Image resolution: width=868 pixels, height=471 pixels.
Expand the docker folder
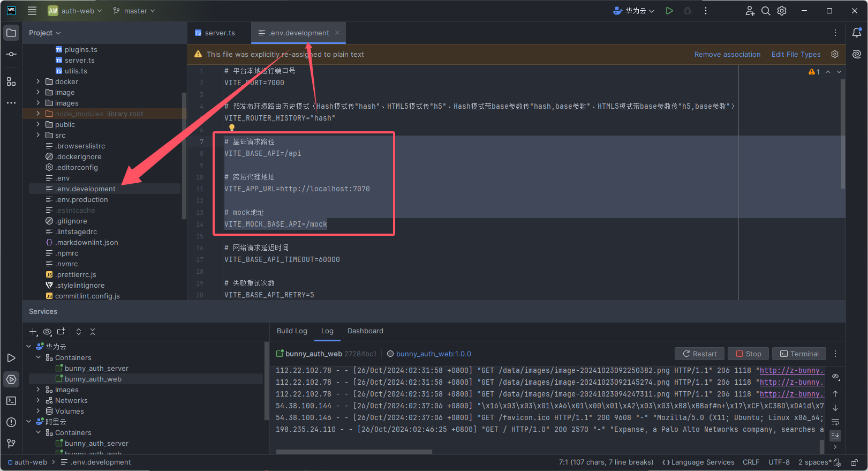pos(38,81)
